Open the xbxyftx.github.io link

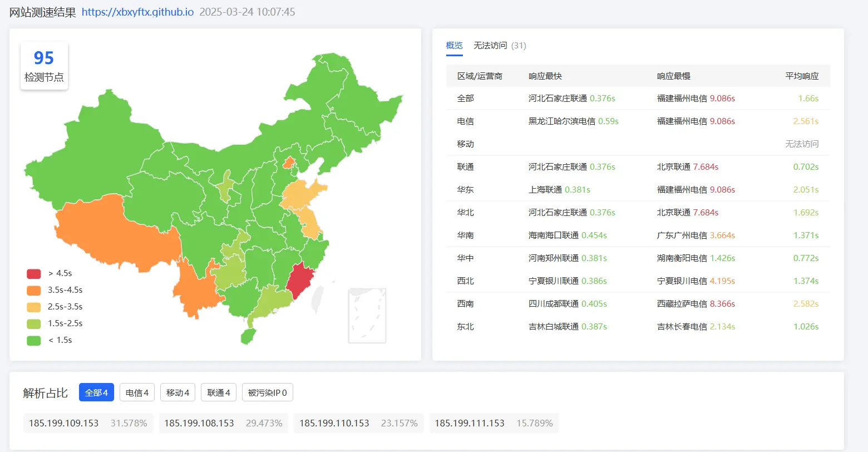pyautogui.click(x=137, y=12)
